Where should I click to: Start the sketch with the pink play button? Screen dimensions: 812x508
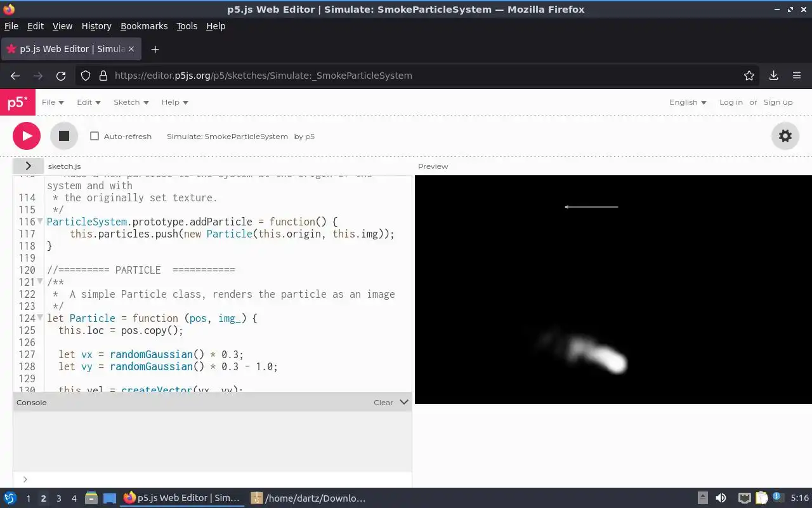point(27,136)
